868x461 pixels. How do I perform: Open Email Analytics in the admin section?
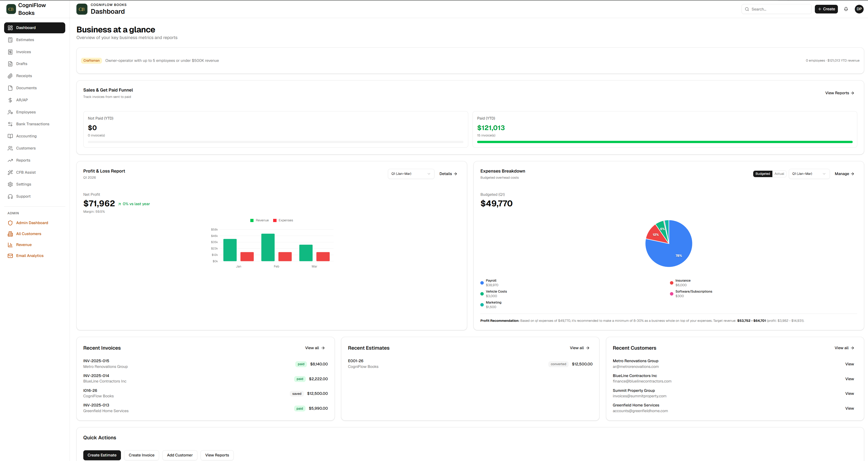(x=30, y=255)
